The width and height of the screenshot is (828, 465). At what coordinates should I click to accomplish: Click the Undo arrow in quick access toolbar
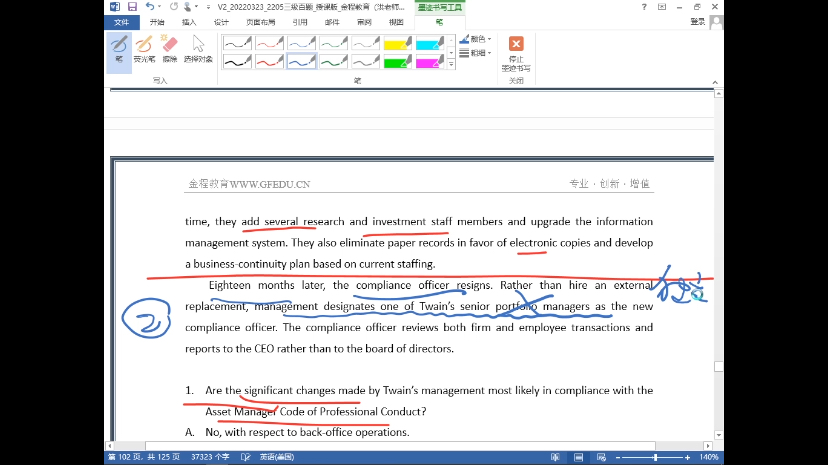tap(149, 7)
